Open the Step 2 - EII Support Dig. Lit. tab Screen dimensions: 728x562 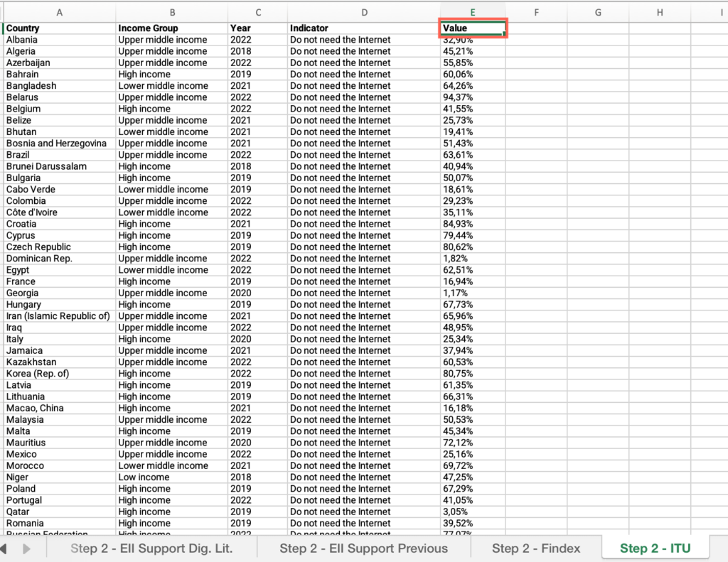click(x=151, y=549)
